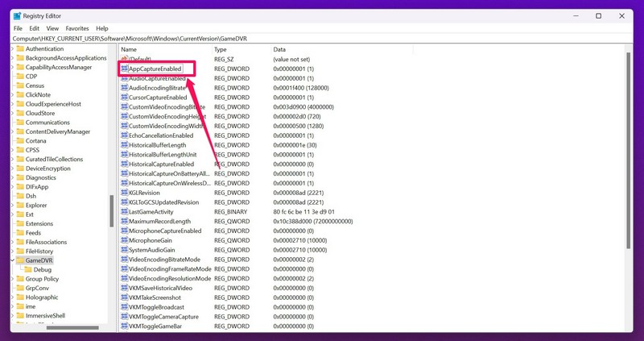644x341 pixels.
Task: Select the DeviceEncryption key
Action: pyautogui.click(x=48, y=168)
